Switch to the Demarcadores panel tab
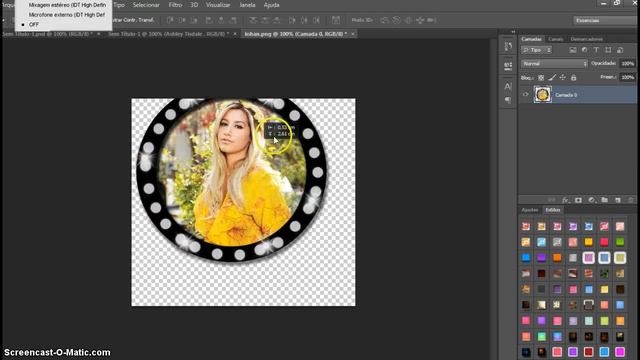 click(x=587, y=39)
